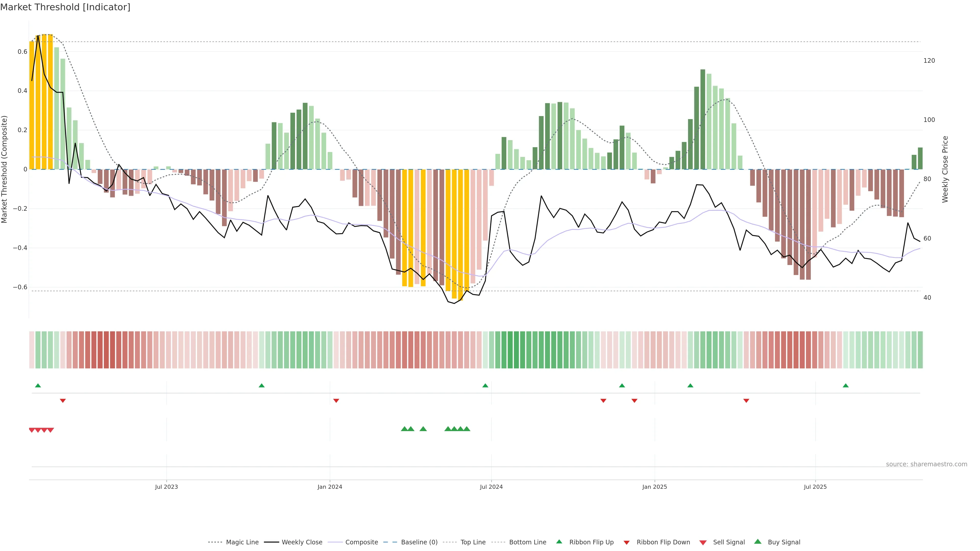
Task: Click the red Ribbon Flip Down legend triangle
Action: coord(626,542)
